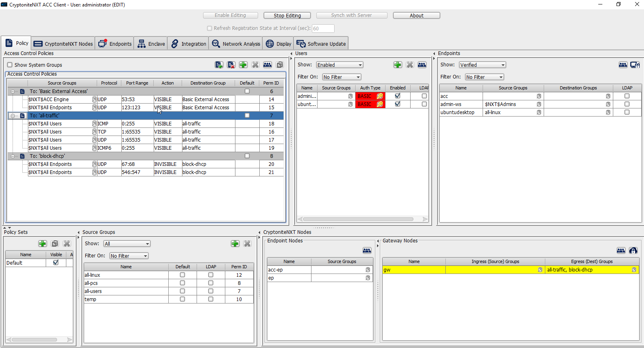Screen dimensions: 644x348
Task: Collapse the 'block-dhcp' policy tree node
Action: (x=13, y=156)
